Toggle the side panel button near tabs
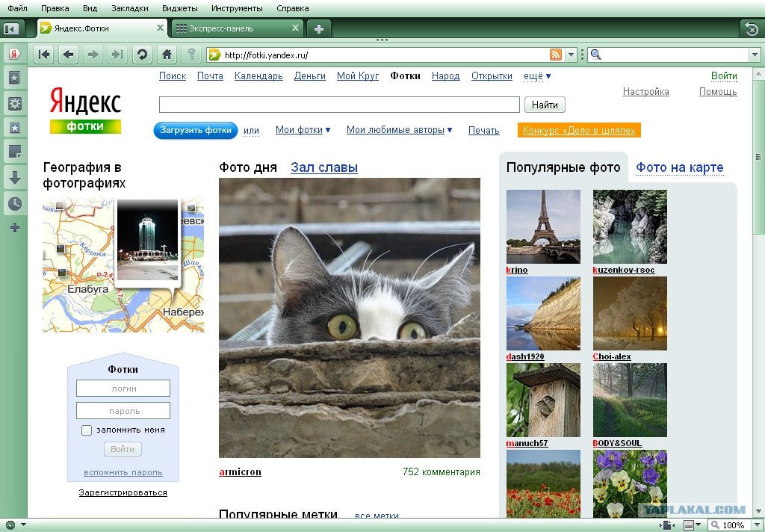 (x=10, y=29)
